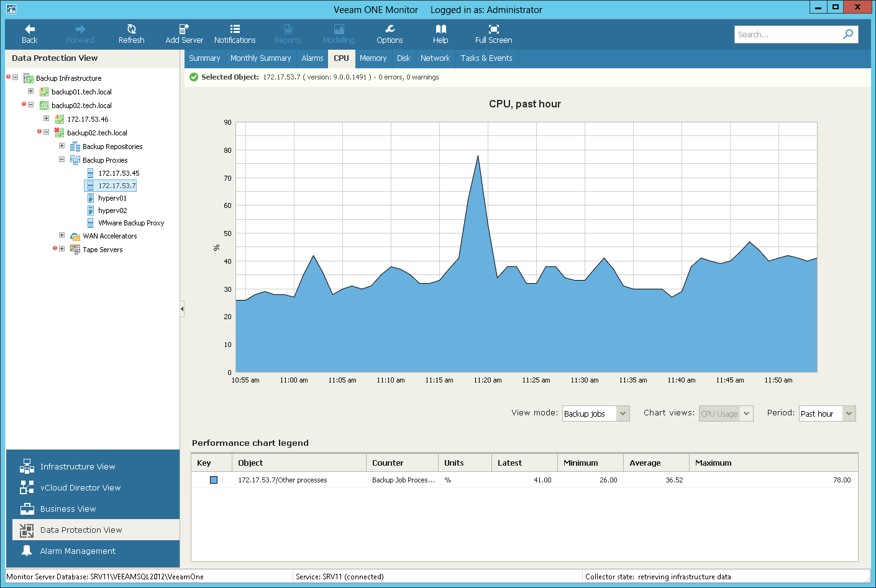Screen dimensions: 876x588
Task: Open Infrastructure View pane
Action: [96, 466]
